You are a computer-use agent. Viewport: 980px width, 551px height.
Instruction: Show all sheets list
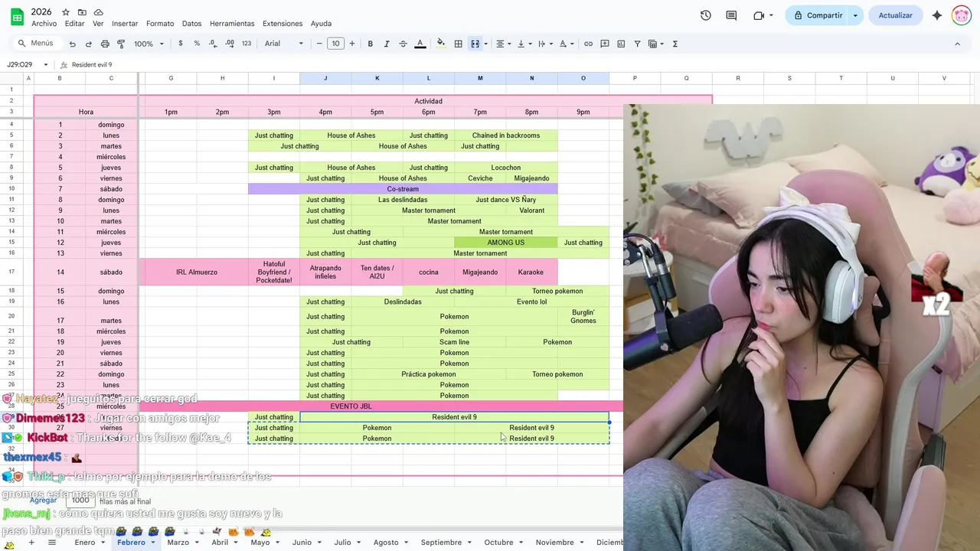(52, 543)
